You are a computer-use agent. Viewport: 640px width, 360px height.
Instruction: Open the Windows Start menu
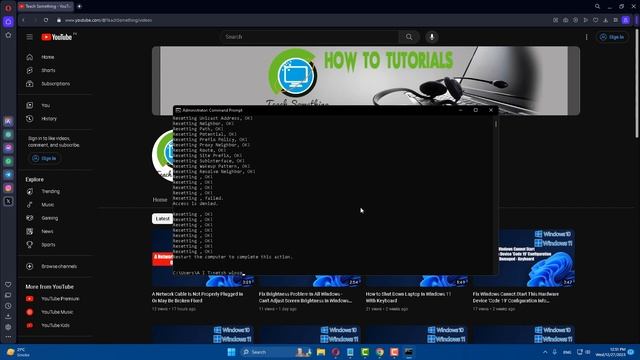coord(231,352)
